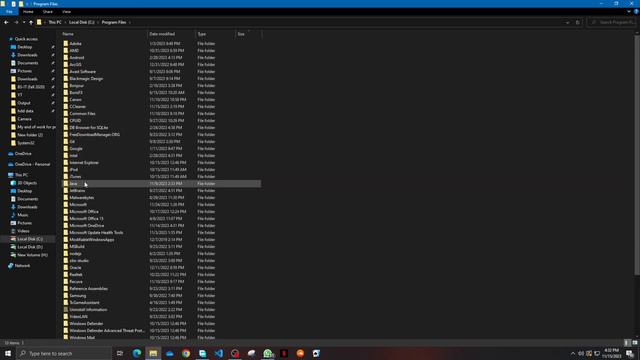This screenshot has height=360, width=640.
Task: Click the taskbar search box
Action: 64,353
